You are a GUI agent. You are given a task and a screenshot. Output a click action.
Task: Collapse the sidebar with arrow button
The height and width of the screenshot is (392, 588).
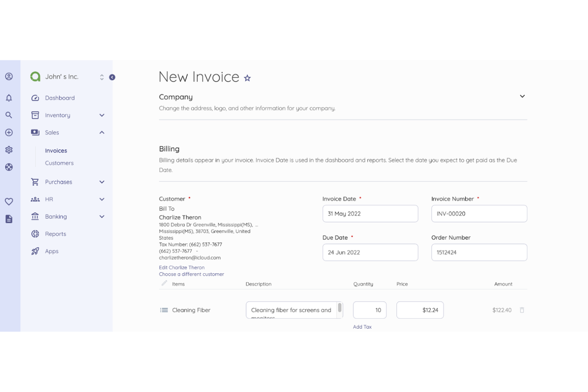coord(112,77)
